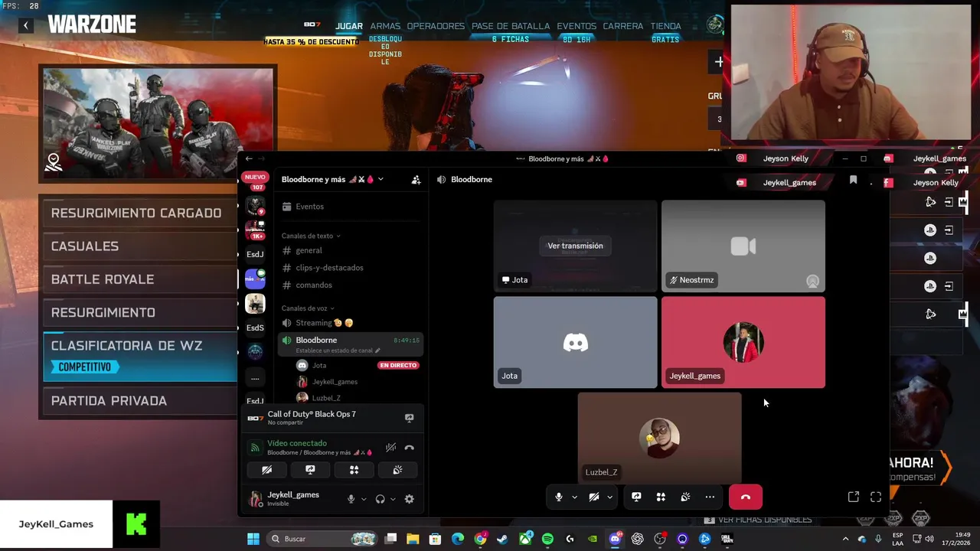Image resolution: width=980 pixels, height=551 pixels.
Task: Select the Bloodborne voice channel entry
Action: (350, 344)
